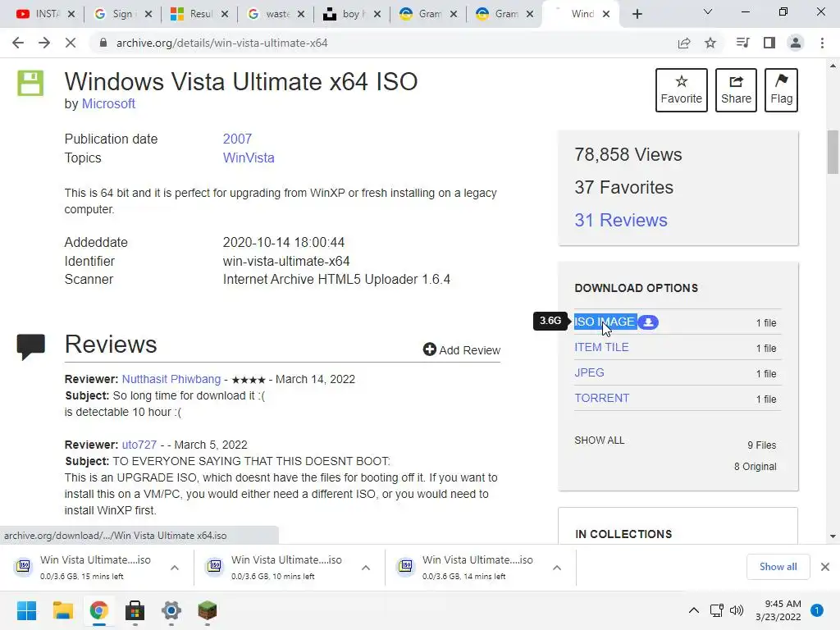
Task: Open the Chrome three-dot menu
Action: coord(822,43)
